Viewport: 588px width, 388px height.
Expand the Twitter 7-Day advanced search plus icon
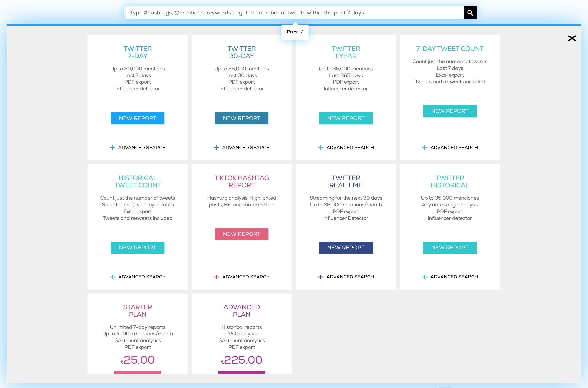click(112, 148)
